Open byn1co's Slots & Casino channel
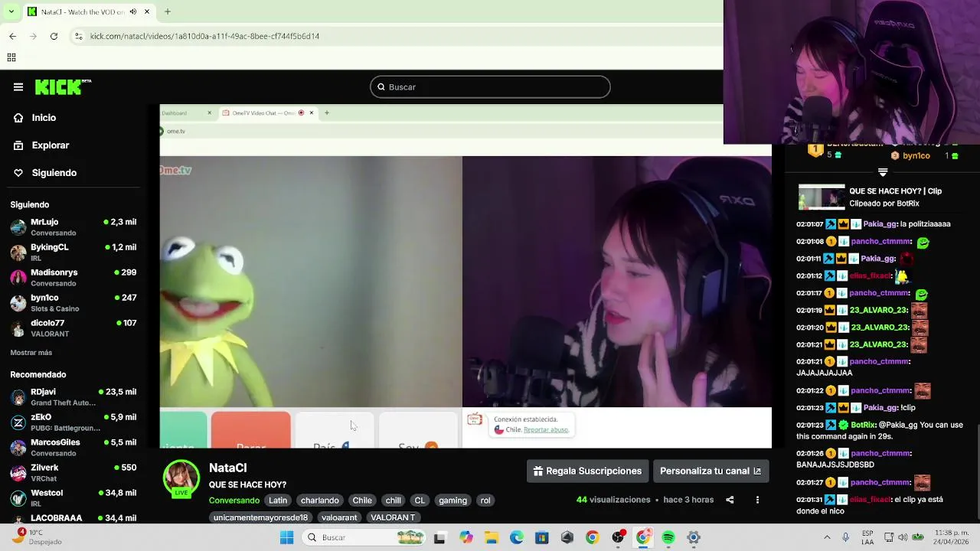The height and width of the screenshot is (551, 980). point(73,303)
